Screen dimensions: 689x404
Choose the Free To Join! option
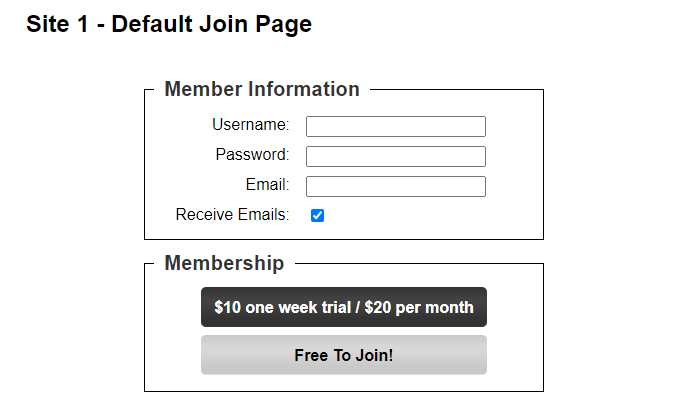pyautogui.click(x=343, y=355)
